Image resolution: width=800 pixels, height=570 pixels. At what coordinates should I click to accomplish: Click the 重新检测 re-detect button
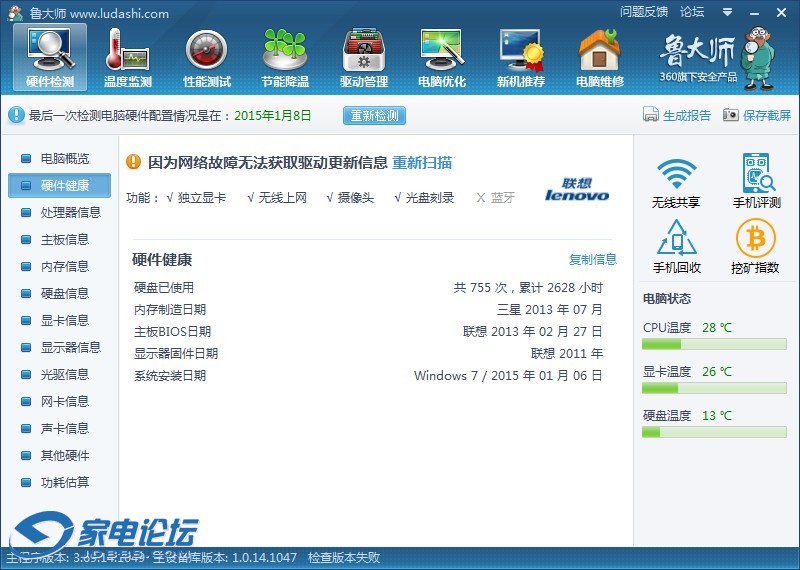tap(374, 115)
